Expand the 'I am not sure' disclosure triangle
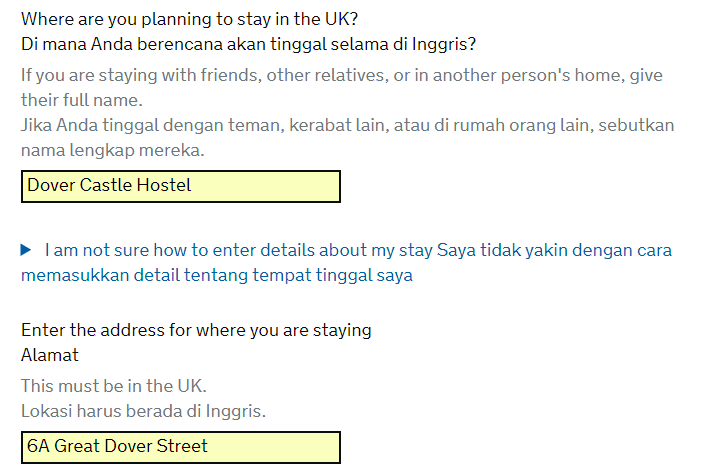Screen dimensions: 719x474 tap(27, 249)
